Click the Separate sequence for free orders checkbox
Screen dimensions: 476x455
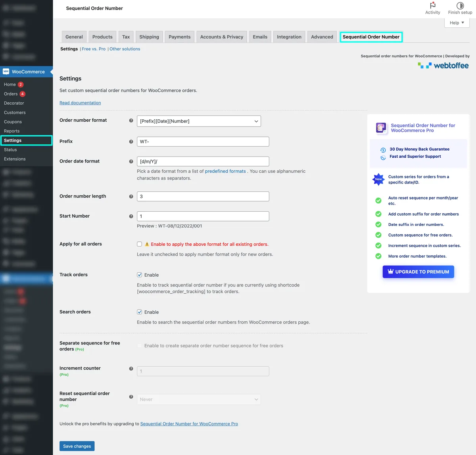click(x=139, y=346)
